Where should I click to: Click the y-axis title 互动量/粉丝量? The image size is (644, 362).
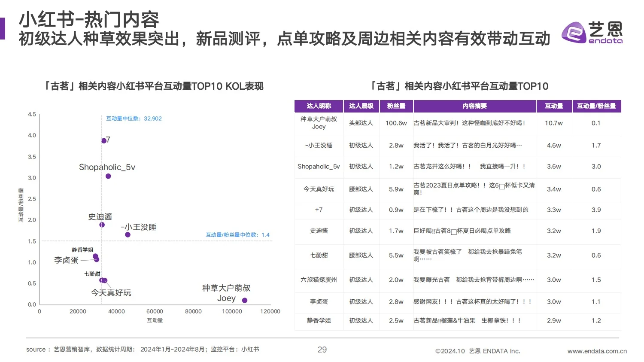pyautogui.click(x=21, y=205)
